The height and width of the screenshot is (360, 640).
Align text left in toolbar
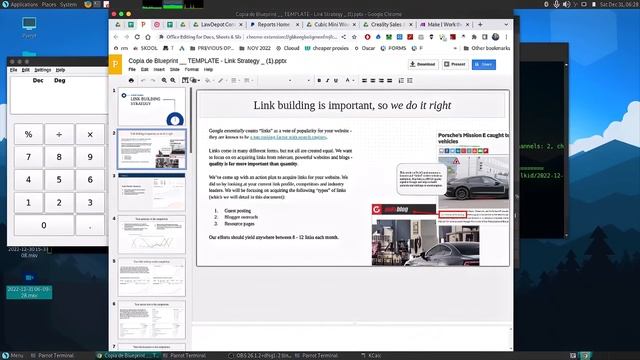(x=364, y=81)
